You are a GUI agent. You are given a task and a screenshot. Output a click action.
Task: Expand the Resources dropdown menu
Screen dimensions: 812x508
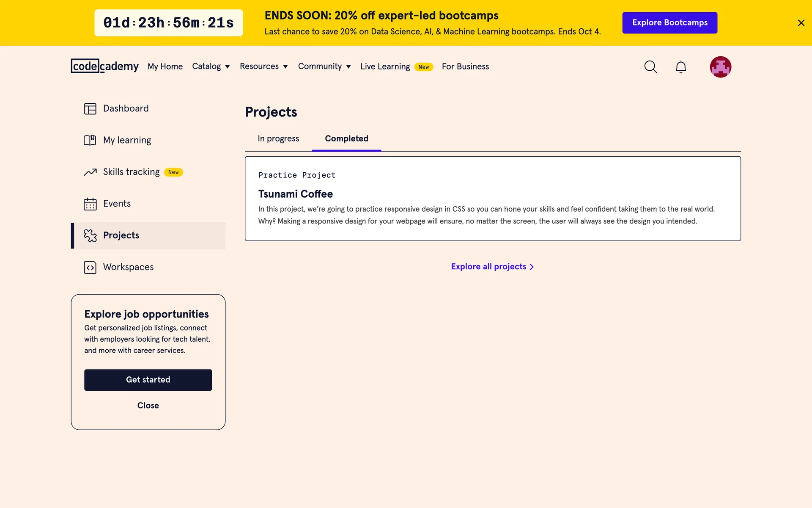(x=263, y=66)
